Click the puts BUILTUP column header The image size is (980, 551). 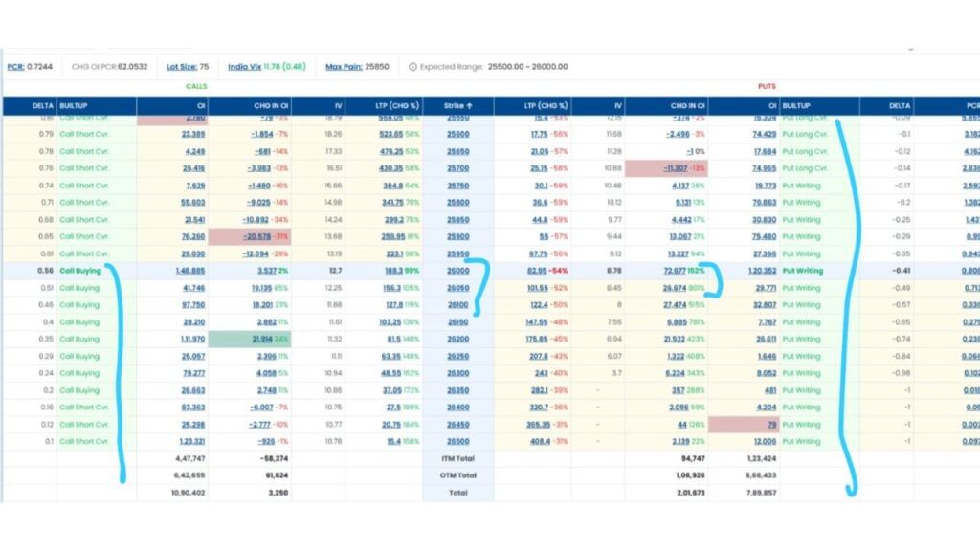pyautogui.click(x=796, y=106)
